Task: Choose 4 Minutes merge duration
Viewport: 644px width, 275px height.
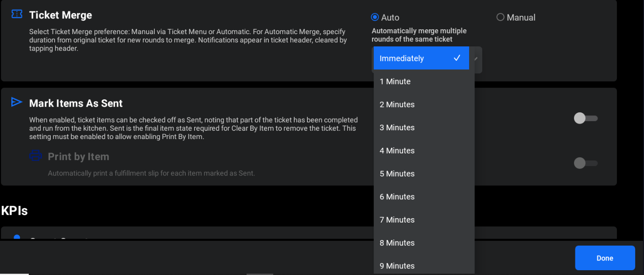Action: [x=397, y=151]
